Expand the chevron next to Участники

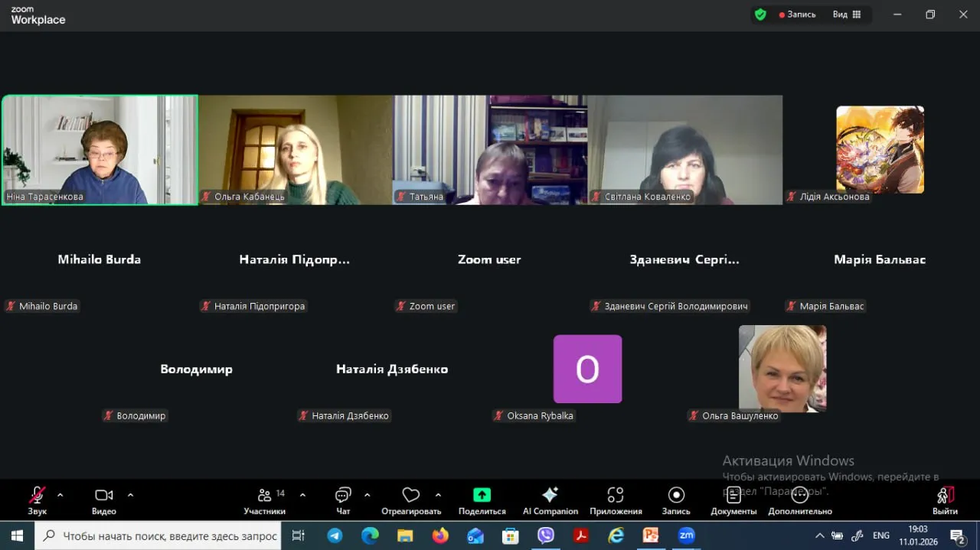pyautogui.click(x=302, y=495)
